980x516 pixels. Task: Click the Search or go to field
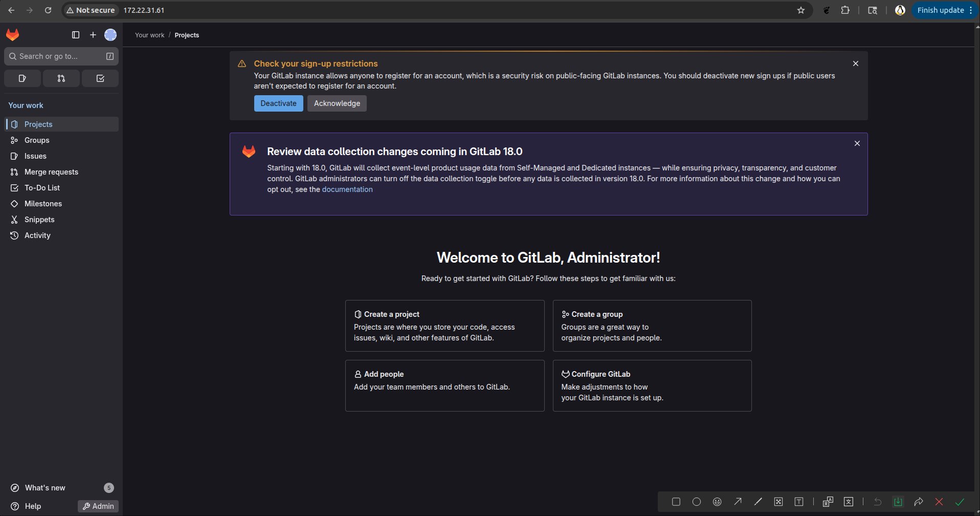(x=56, y=56)
